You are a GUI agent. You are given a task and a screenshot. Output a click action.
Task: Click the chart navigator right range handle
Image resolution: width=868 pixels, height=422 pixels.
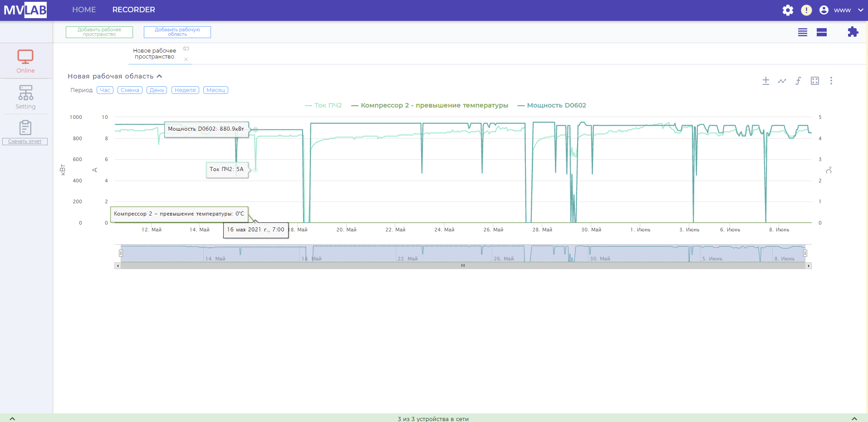point(805,253)
